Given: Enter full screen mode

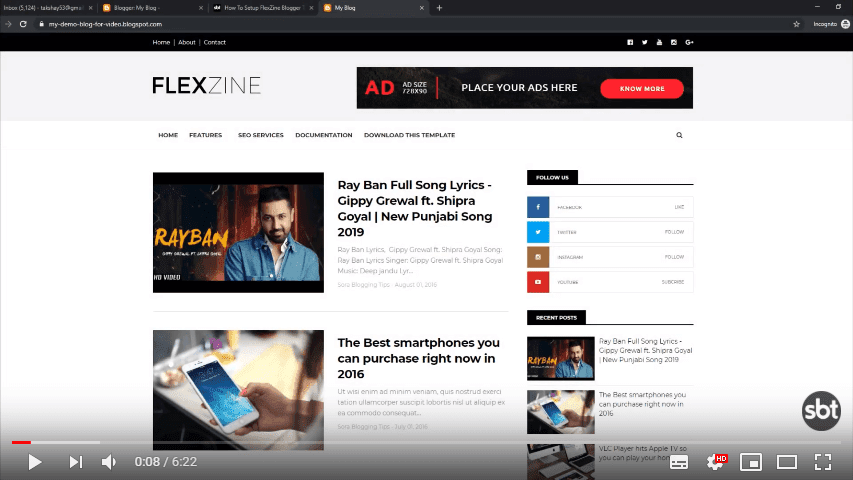Looking at the screenshot, I should point(823,462).
